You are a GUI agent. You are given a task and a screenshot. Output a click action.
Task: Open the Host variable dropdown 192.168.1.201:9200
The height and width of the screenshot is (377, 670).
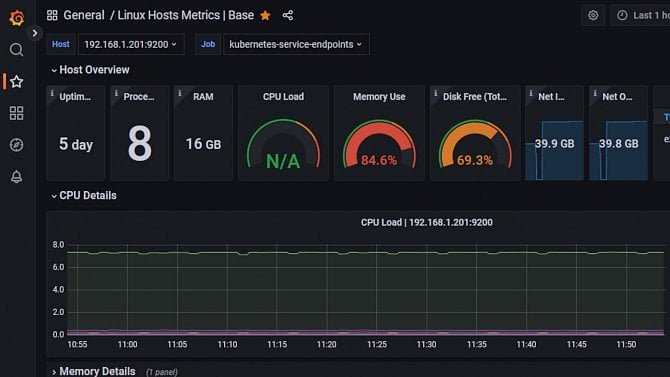(x=131, y=44)
